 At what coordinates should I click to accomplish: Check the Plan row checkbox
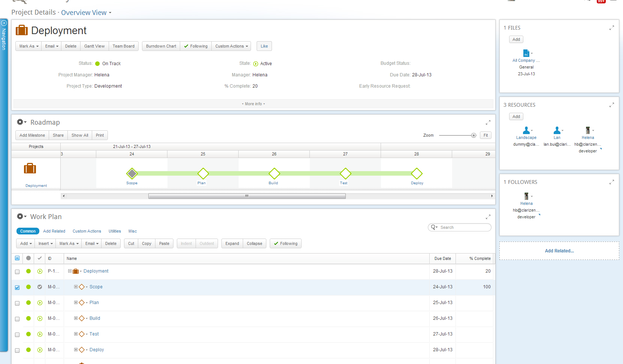17,303
